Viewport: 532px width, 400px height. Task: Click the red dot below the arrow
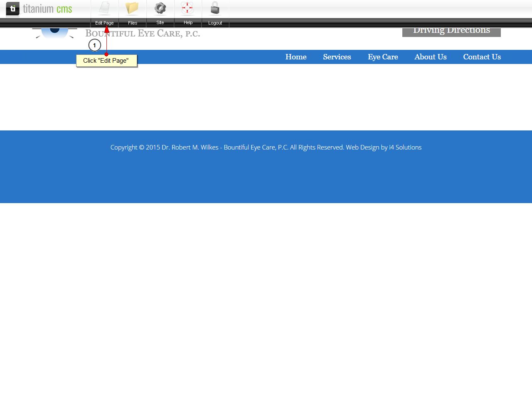[x=106, y=54]
